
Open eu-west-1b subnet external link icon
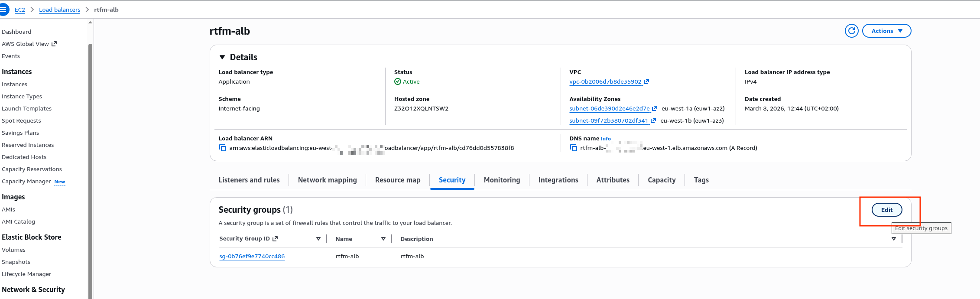click(653, 120)
